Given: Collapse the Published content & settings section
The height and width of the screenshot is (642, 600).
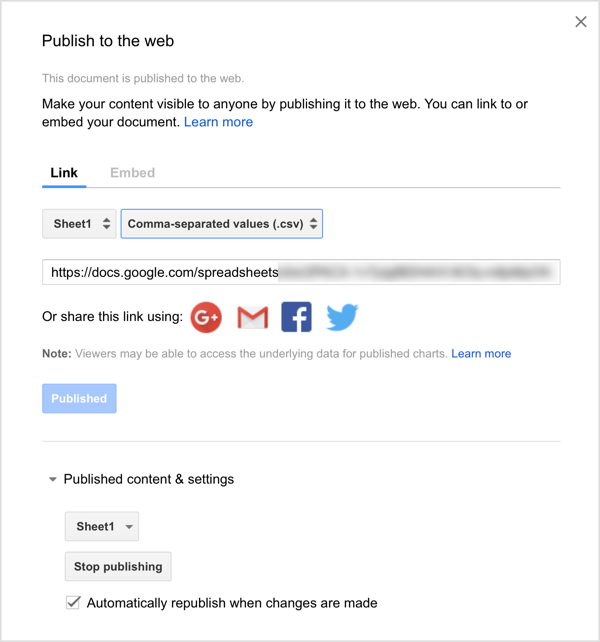Looking at the screenshot, I should tap(53, 480).
